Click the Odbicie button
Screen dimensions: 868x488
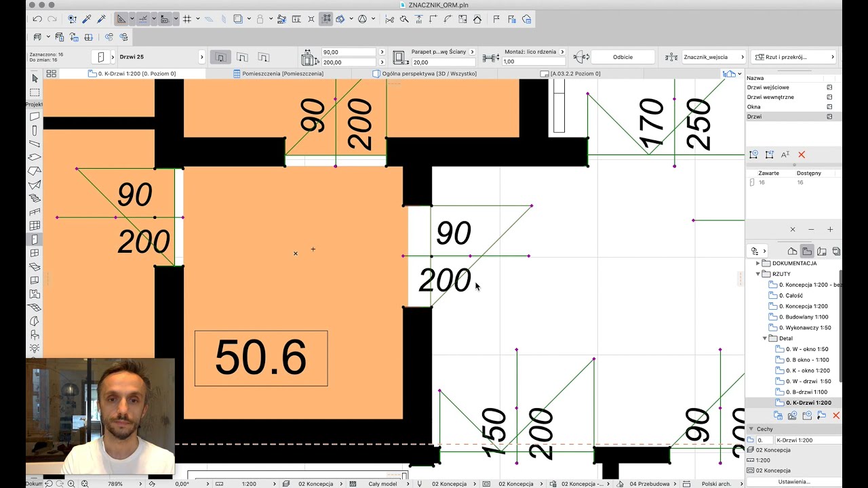click(623, 57)
